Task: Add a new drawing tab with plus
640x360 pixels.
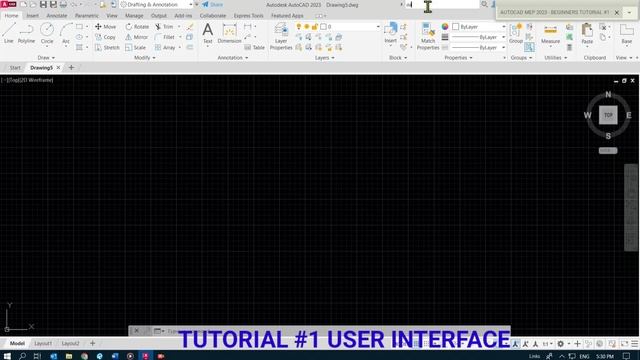Action: pyautogui.click(x=71, y=68)
